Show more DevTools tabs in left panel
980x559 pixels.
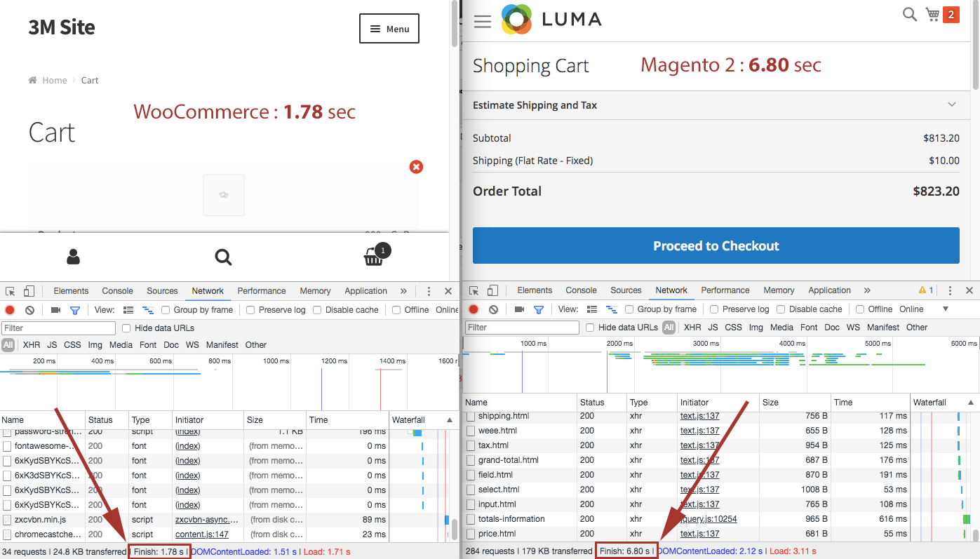[403, 291]
